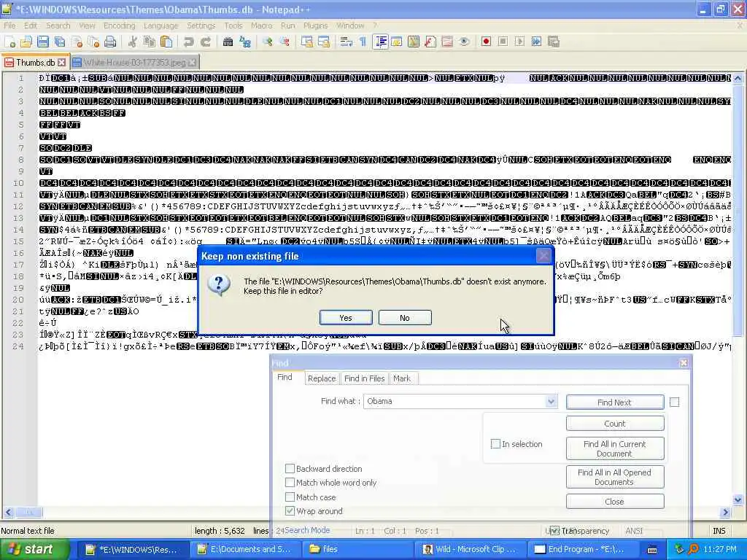This screenshot has height=560, width=747.
Task: Click the Find Next button
Action: pyautogui.click(x=614, y=402)
